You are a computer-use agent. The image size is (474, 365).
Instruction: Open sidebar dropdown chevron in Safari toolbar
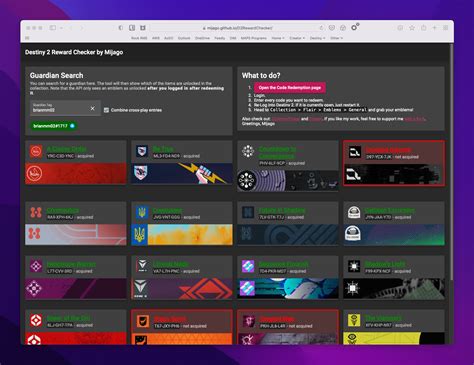(x=61, y=28)
